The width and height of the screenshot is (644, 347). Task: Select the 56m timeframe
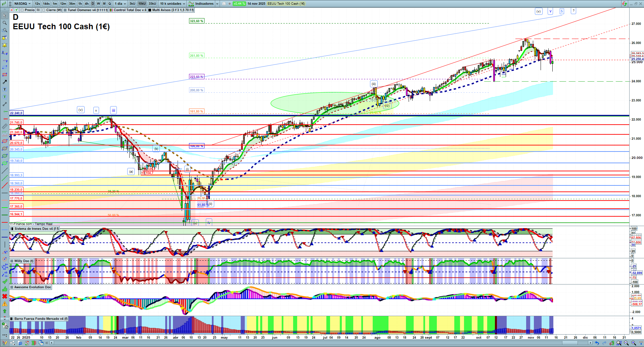[72, 4]
